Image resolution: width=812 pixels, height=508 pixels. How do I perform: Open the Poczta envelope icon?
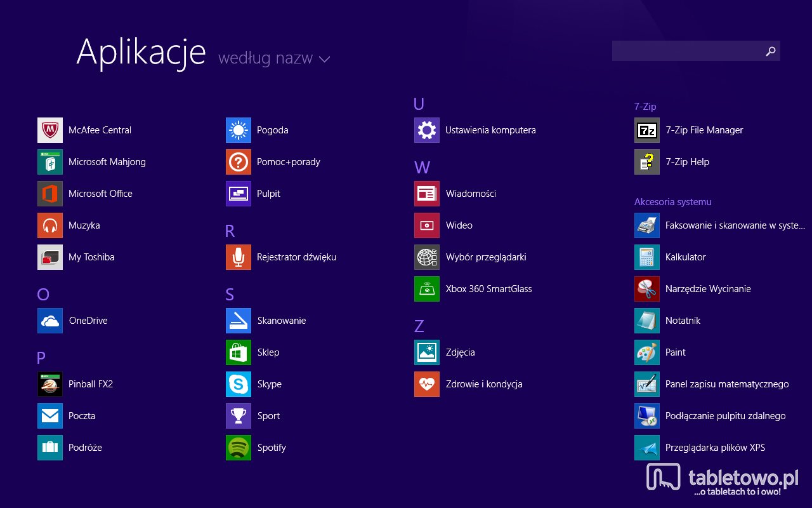pos(50,416)
